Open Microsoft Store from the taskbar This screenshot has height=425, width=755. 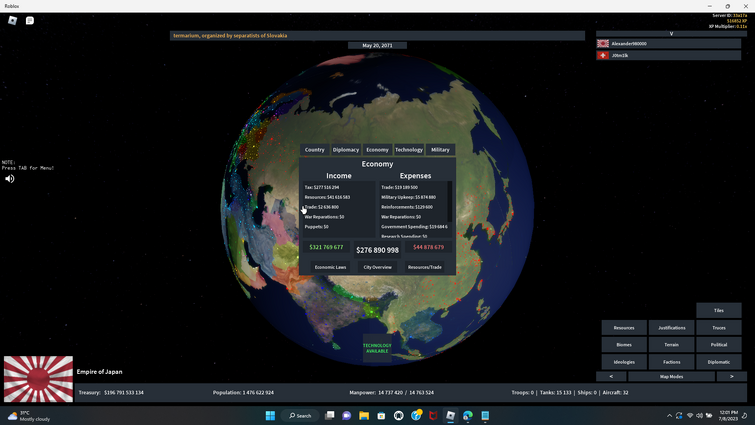381,415
